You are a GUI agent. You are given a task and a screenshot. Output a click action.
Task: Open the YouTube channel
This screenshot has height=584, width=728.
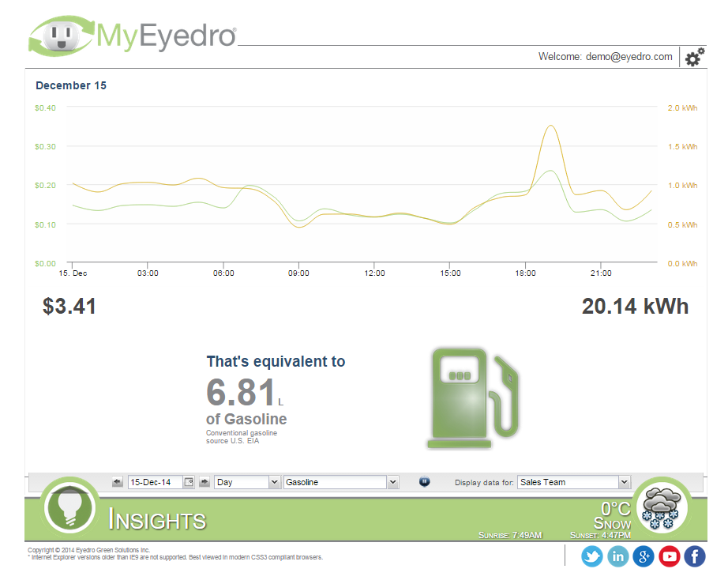point(669,556)
